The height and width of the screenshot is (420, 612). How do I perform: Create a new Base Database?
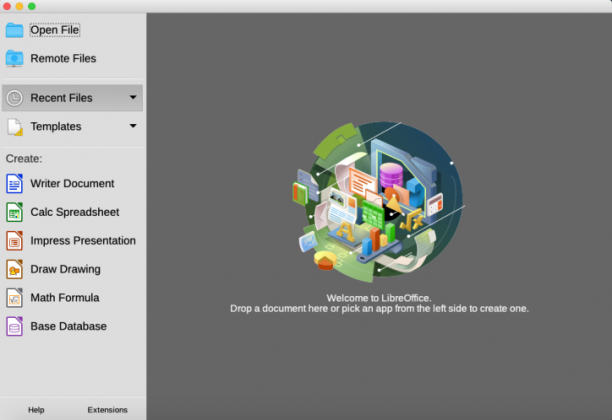point(68,326)
